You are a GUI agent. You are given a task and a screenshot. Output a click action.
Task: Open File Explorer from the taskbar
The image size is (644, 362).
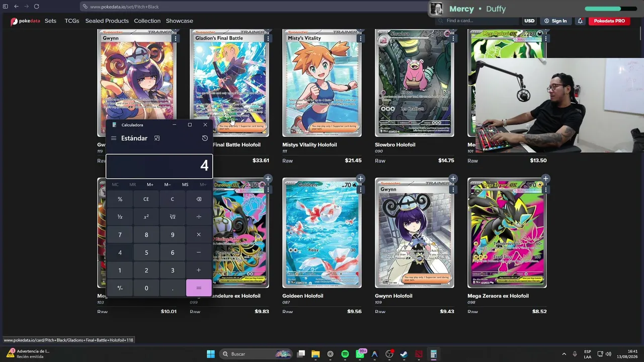coord(315,354)
